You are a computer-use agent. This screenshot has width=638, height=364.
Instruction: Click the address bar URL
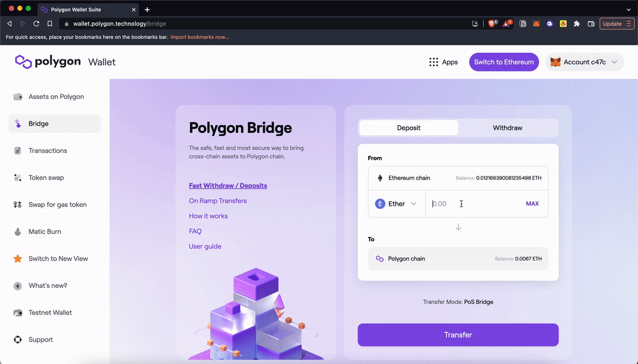click(x=120, y=24)
